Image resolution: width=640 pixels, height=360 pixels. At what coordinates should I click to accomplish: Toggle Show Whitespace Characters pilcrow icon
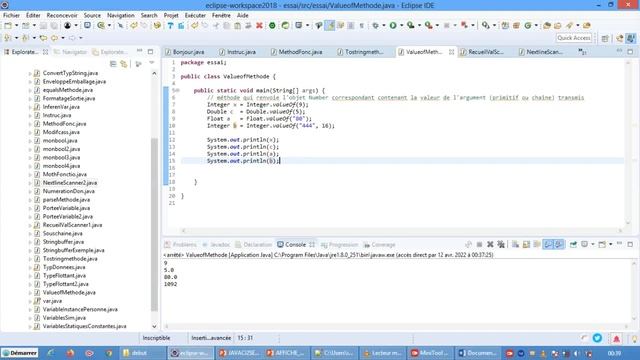point(362,25)
